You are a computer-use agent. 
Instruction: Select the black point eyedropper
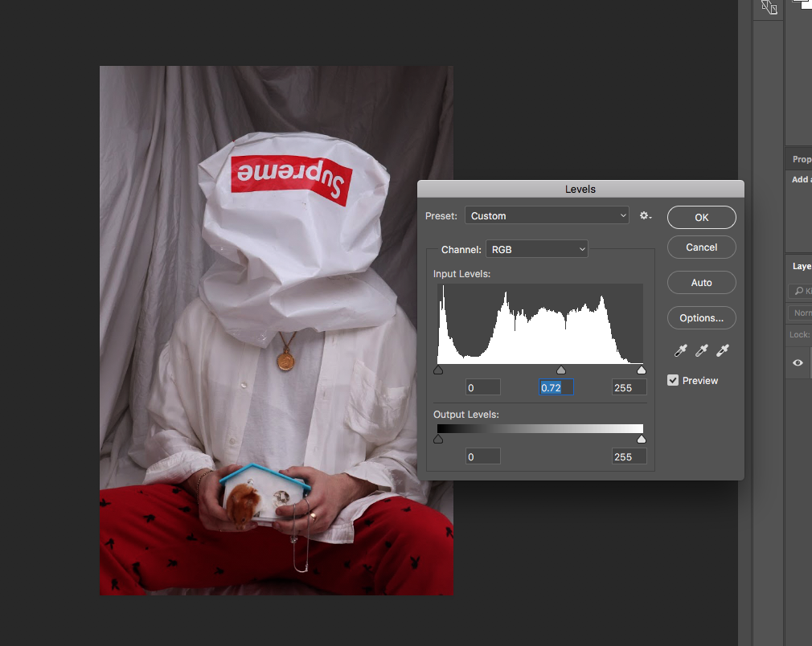680,351
